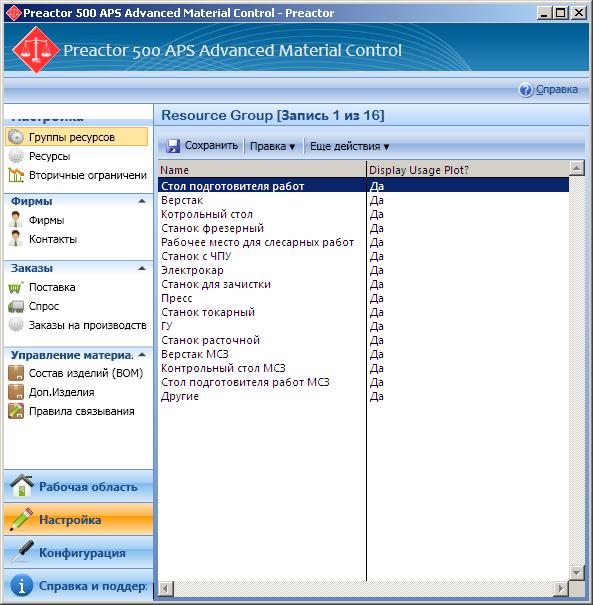Select row Котрольный стол

363,214
